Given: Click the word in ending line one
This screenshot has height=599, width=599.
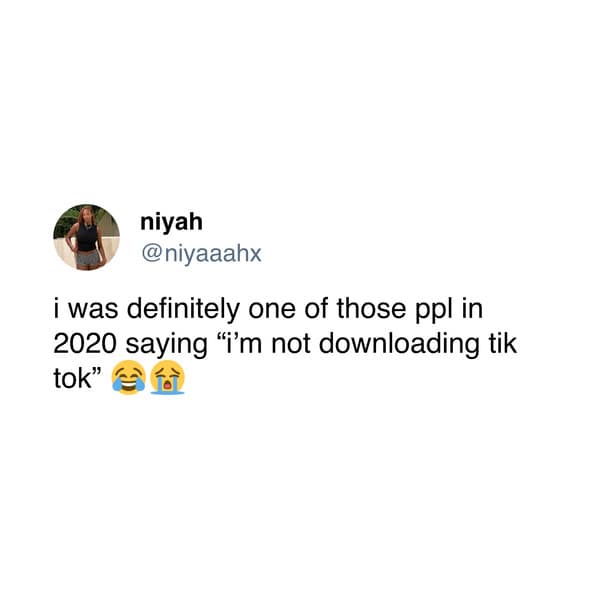Looking at the screenshot, I should [473, 309].
